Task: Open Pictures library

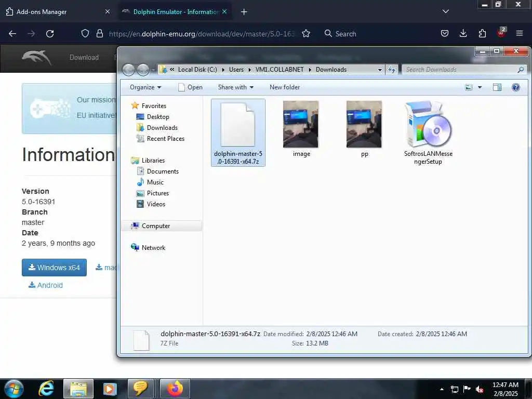Action: [158, 193]
